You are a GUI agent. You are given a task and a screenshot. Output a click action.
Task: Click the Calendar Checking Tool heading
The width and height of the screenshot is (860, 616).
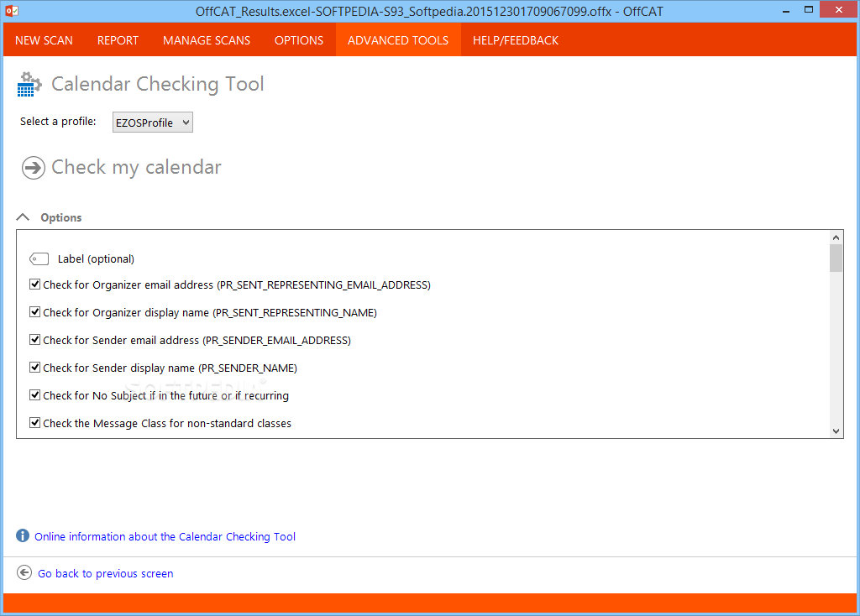pos(158,84)
